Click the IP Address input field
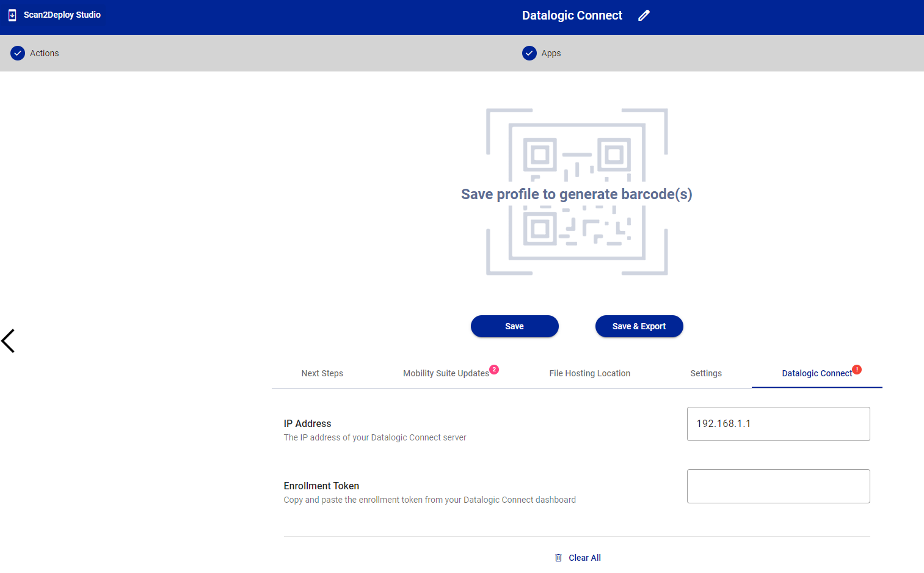 pos(778,423)
